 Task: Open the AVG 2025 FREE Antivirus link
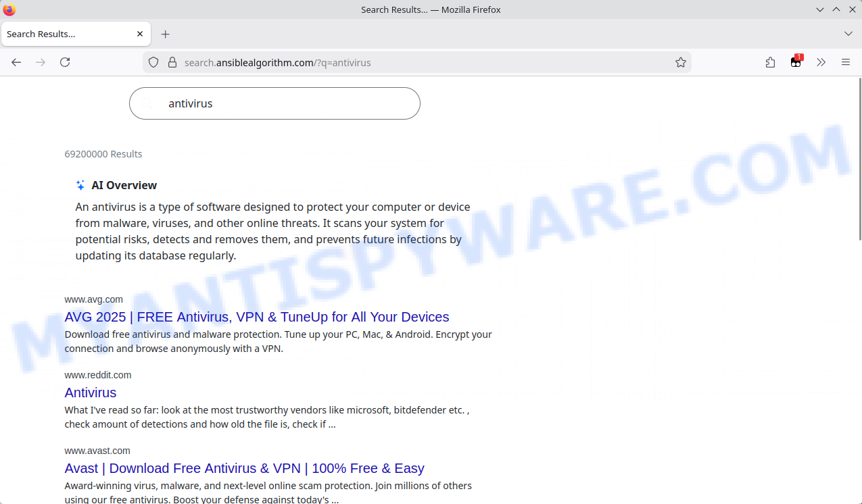click(x=256, y=317)
